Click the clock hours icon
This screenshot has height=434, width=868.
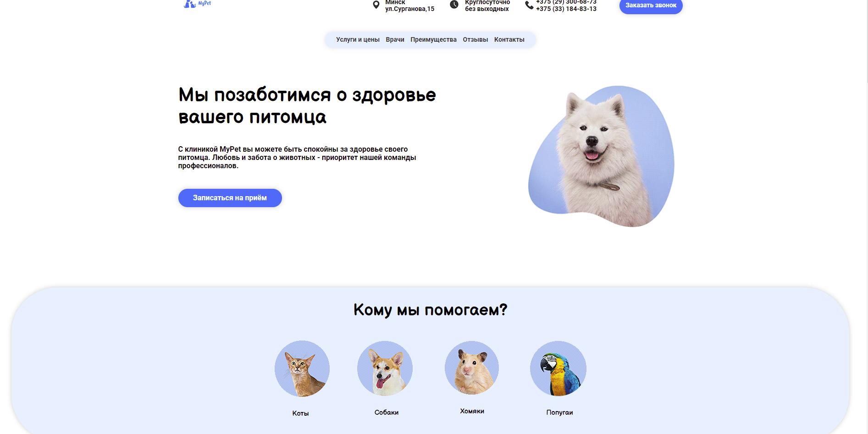pyautogui.click(x=454, y=5)
